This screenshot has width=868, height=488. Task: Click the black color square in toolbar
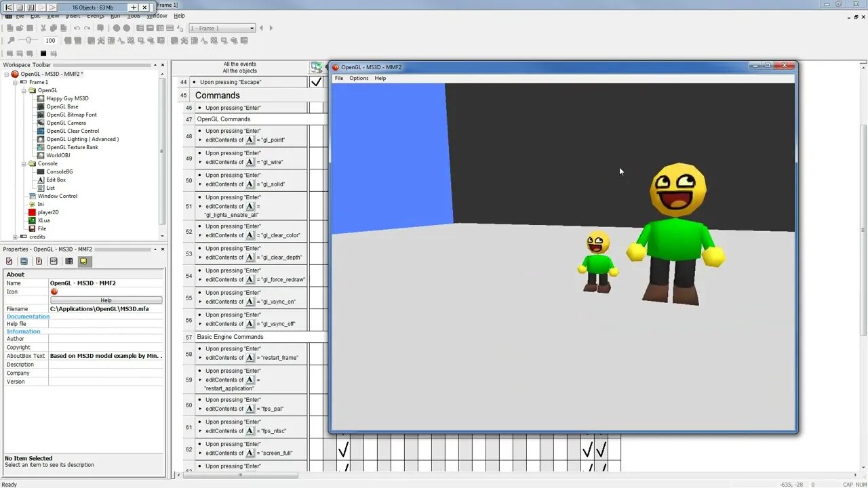click(43, 54)
